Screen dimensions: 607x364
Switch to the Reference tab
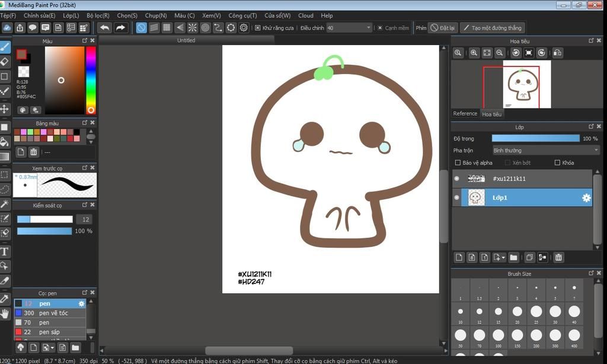(x=465, y=113)
